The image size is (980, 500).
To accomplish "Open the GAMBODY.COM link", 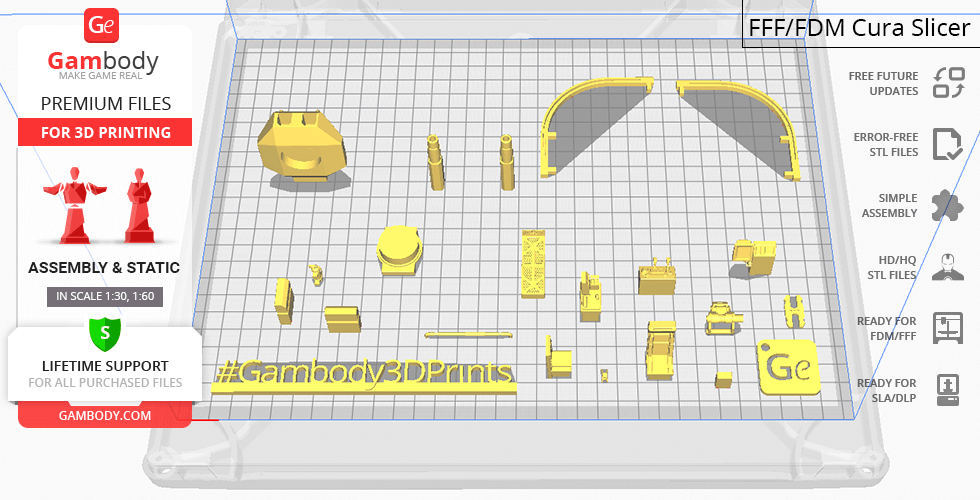I will (x=105, y=416).
